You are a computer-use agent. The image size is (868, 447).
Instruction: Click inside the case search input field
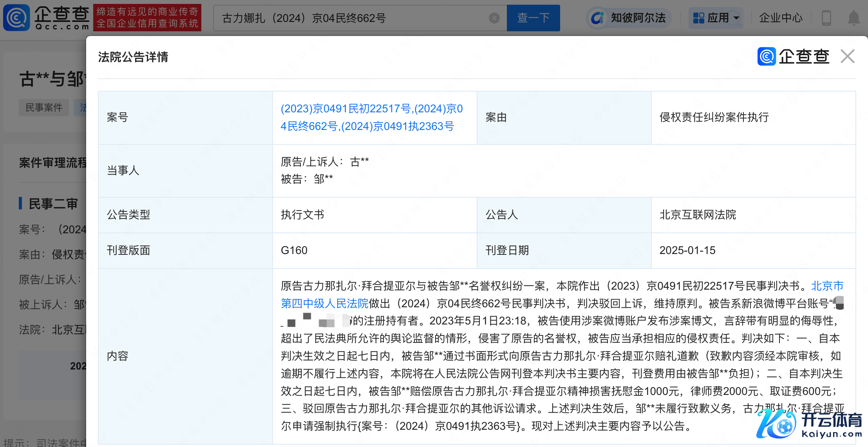(353, 18)
